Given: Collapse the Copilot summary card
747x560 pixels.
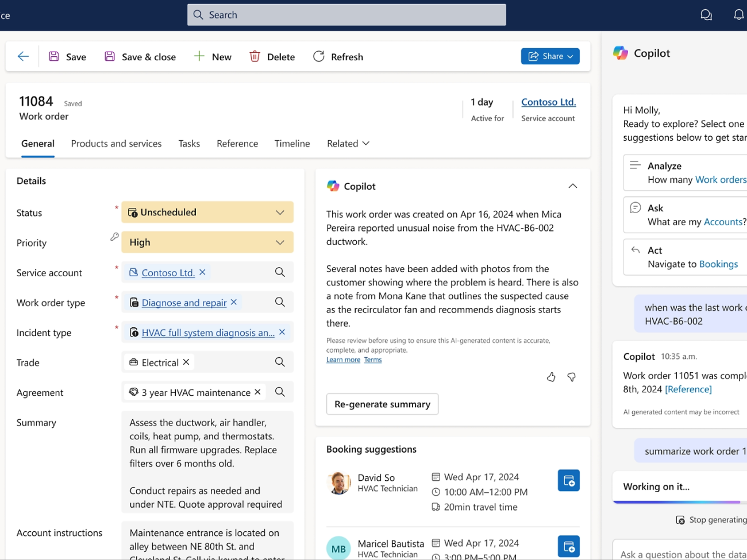Looking at the screenshot, I should [x=572, y=186].
